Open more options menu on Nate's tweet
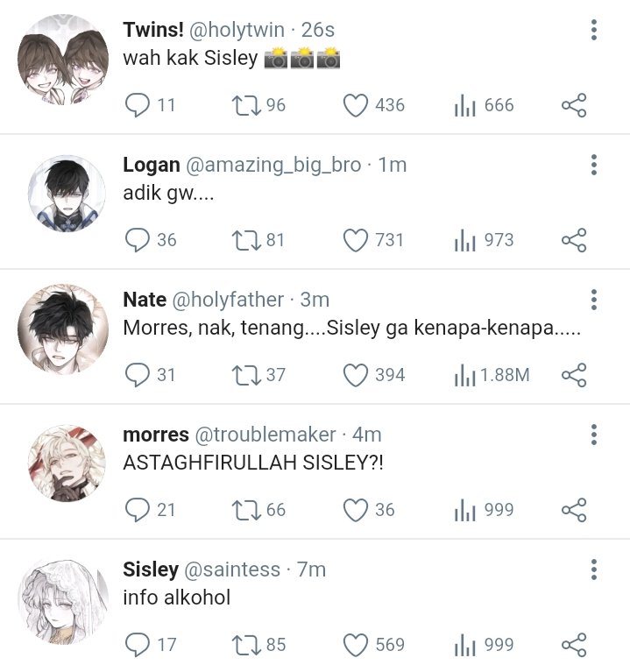This screenshot has width=630, height=672. (593, 300)
